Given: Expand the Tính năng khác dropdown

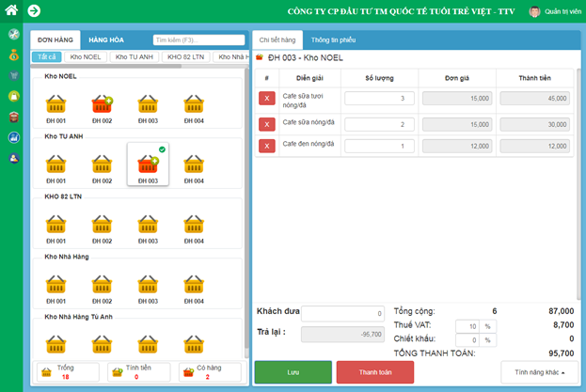Looking at the screenshot, I should click(x=539, y=372).
